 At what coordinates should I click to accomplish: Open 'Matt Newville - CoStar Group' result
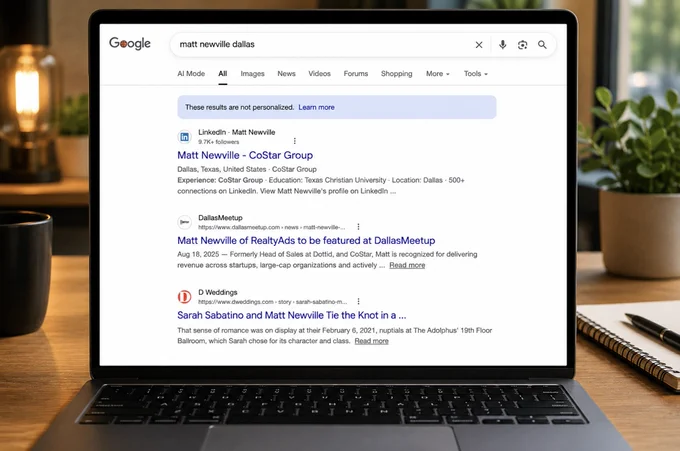pos(245,155)
